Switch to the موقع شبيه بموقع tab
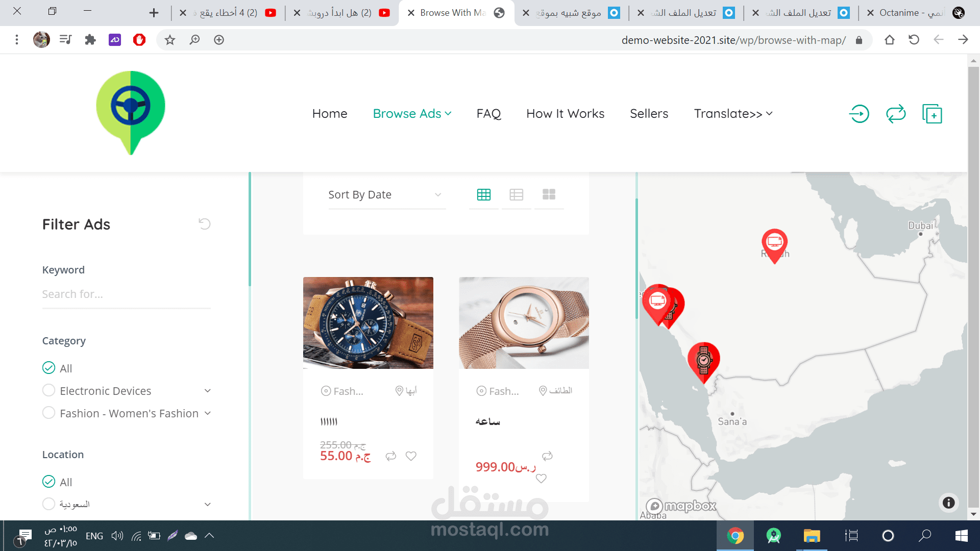 click(572, 13)
